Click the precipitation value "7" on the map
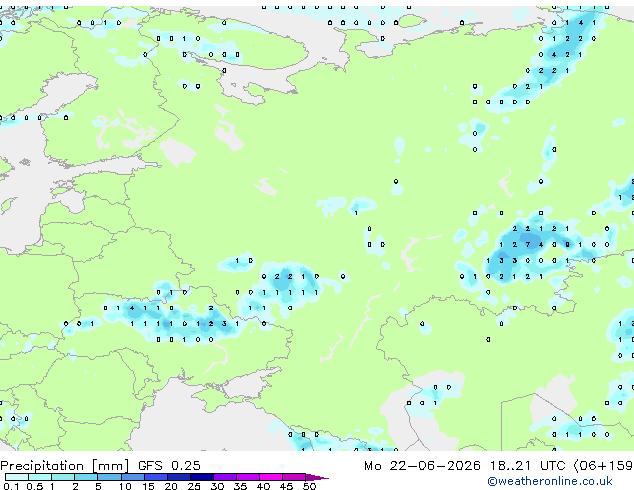The image size is (634, 490). coord(528,245)
